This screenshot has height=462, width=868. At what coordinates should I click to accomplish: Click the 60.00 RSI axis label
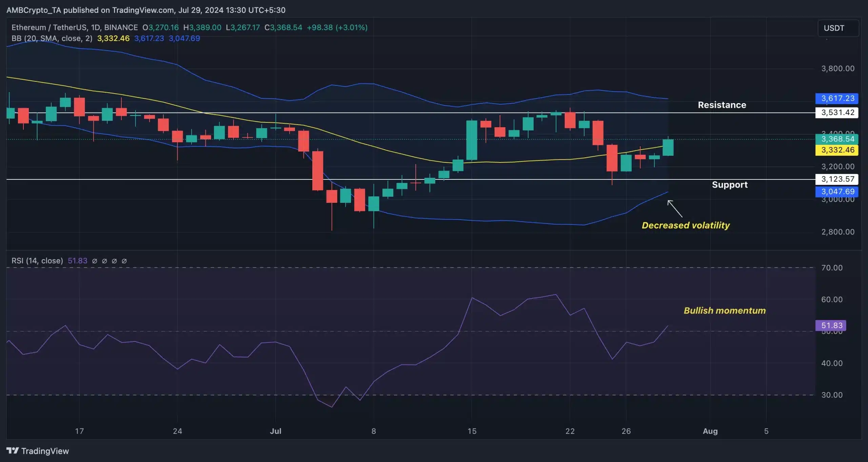coord(832,300)
